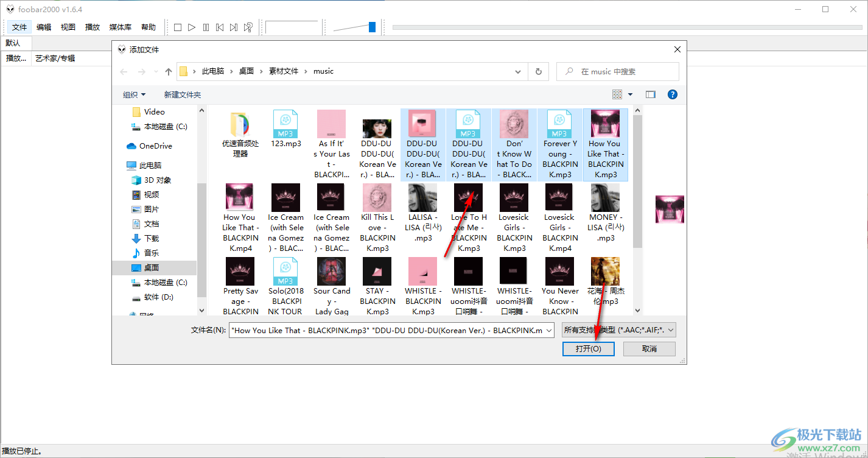Refresh the music folder view
Viewport: 868px width, 458px height.
pos(538,71)
